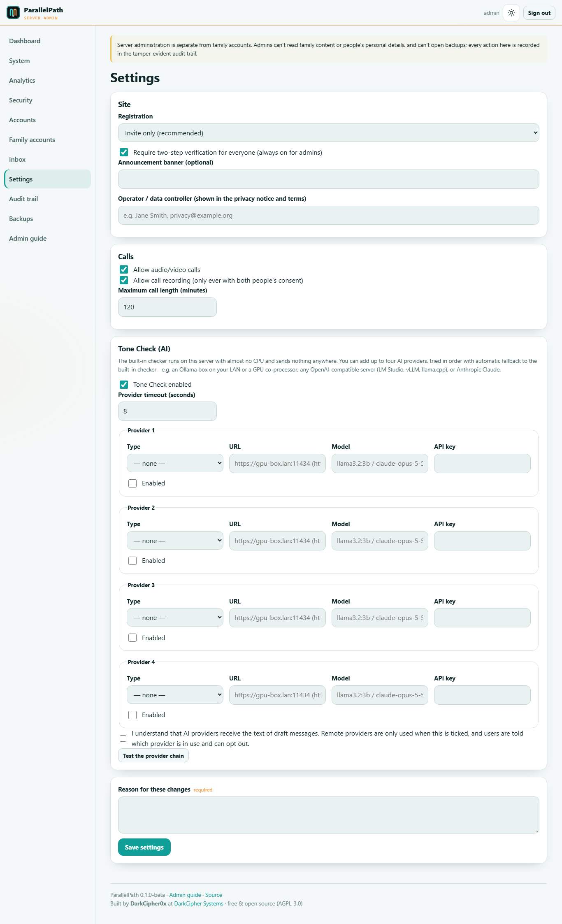This screenshot has height=924, width=562.
Task: Toggle Allow call recording checkbox
Action: (124, 280)
